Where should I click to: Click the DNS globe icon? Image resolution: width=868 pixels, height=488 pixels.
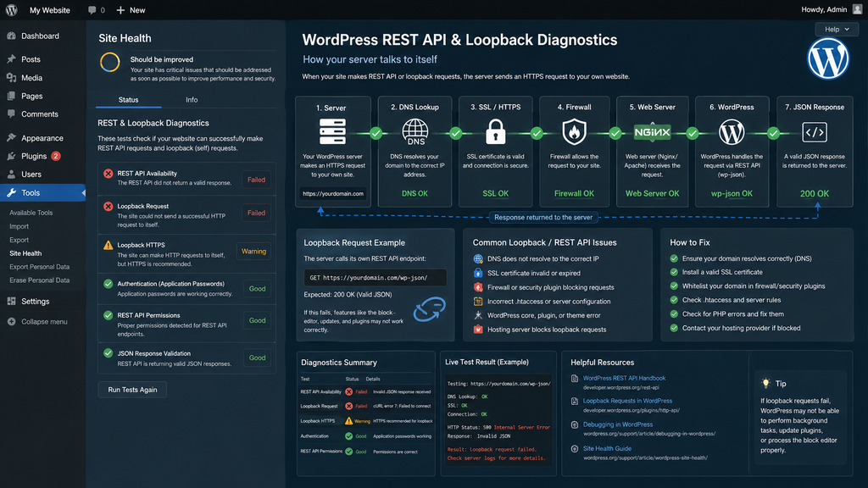click(x=415, y=132)
